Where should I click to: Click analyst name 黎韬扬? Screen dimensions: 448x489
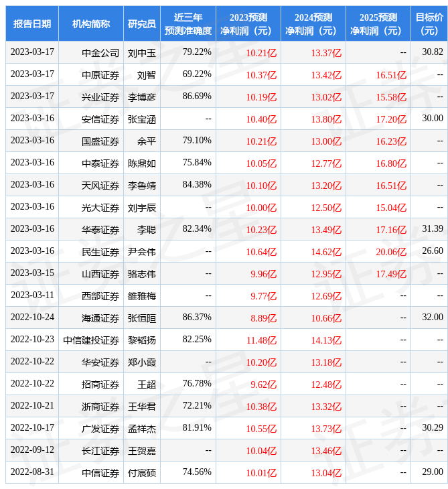pyautogui.click(x=142, y=340)
